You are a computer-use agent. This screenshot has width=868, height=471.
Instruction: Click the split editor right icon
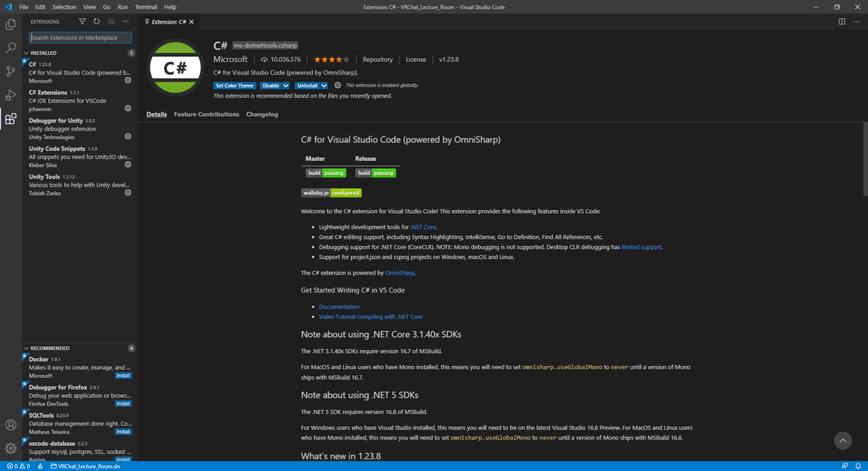[x=842, y=22]
